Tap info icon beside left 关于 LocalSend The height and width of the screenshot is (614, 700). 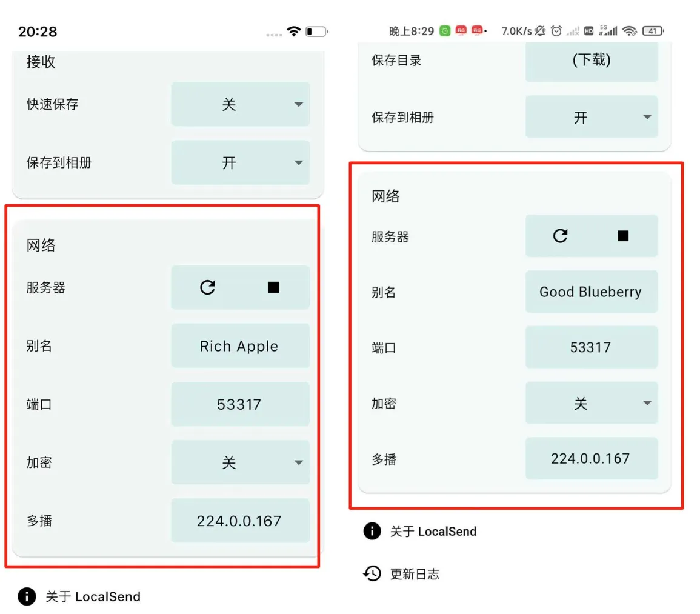click(27, 596)
